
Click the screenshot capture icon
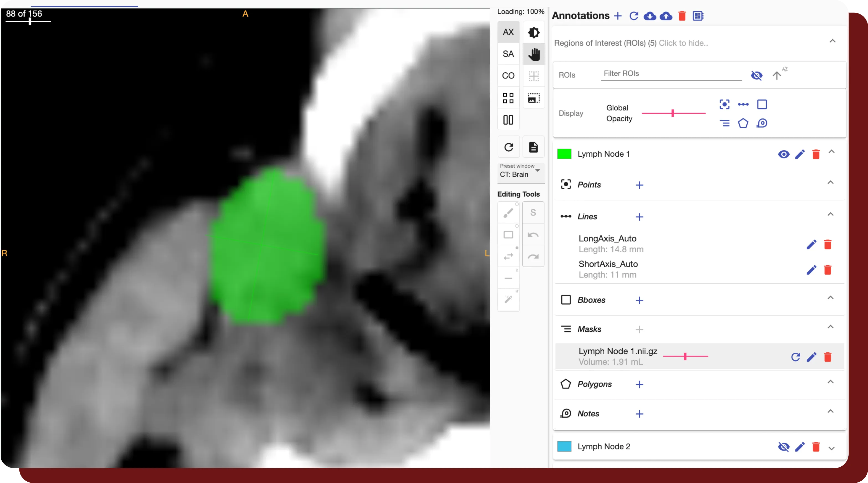tap(534, 98)
